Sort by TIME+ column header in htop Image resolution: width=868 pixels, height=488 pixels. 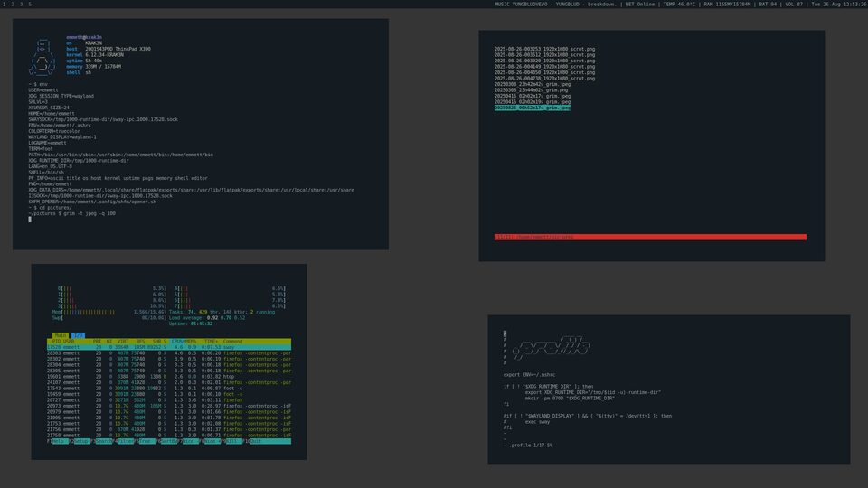tap(211, 342)
